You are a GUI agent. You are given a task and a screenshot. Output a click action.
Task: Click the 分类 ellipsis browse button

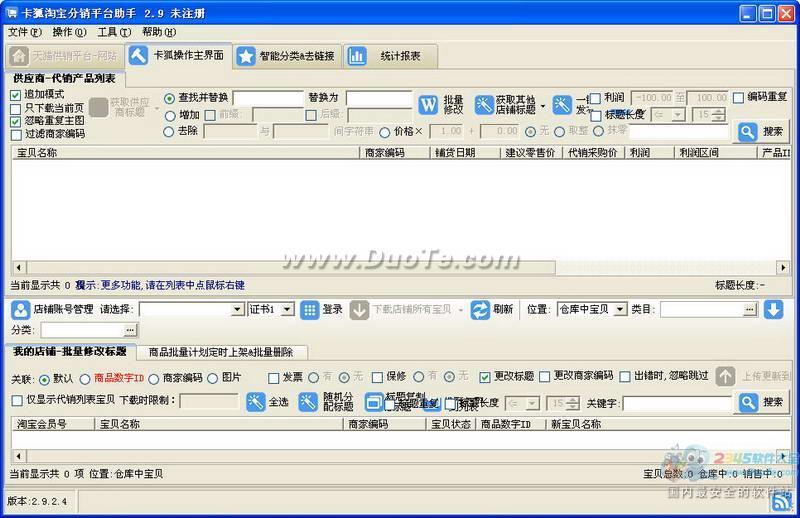tap(130, 330)
